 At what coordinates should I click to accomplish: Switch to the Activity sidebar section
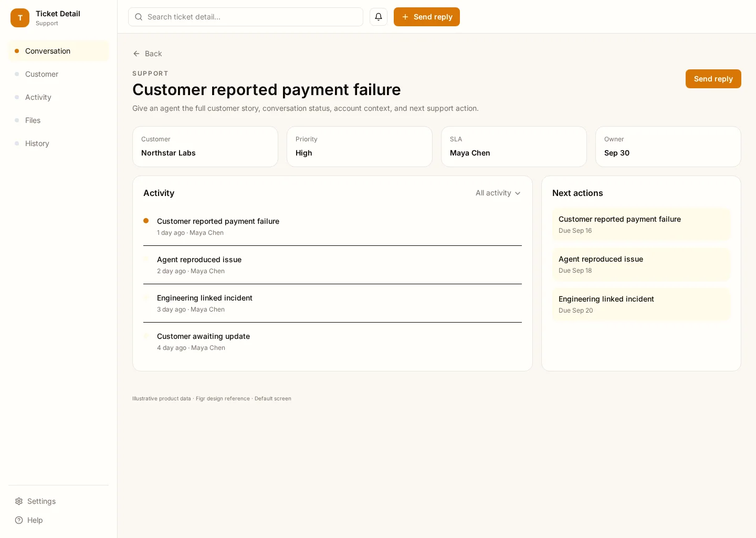pos(59,97)
